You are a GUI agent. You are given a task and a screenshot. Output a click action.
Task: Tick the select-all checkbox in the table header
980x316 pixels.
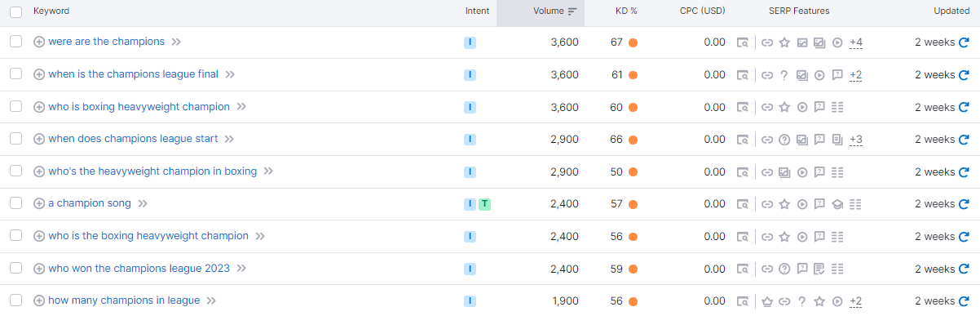[15, 11]
